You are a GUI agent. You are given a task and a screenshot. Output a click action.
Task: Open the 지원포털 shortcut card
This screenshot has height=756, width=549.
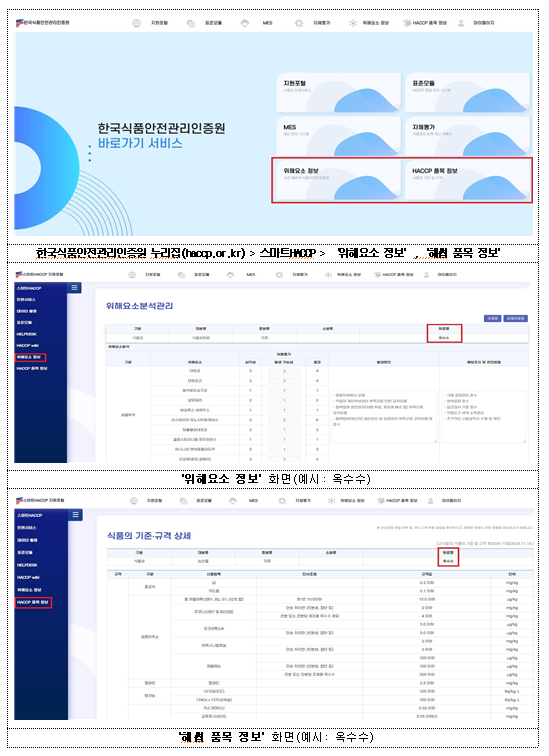(338, 92)
